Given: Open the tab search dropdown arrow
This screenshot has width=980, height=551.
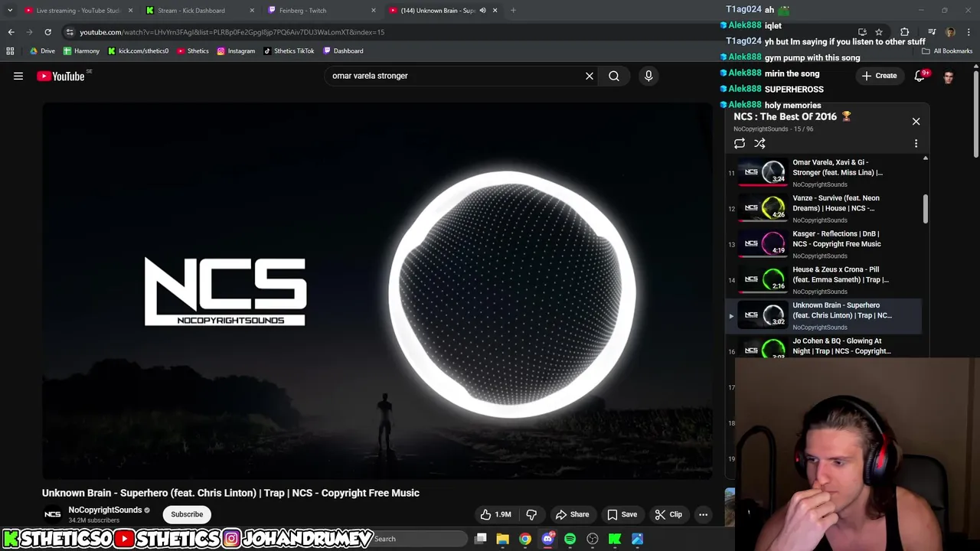Looking at the screenshot, I should [10, 11].
